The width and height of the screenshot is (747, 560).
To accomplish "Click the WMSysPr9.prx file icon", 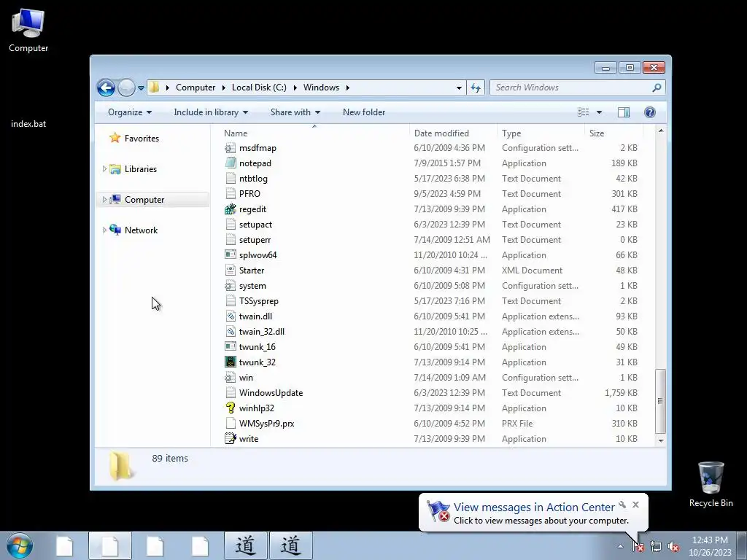I will 230,424.
